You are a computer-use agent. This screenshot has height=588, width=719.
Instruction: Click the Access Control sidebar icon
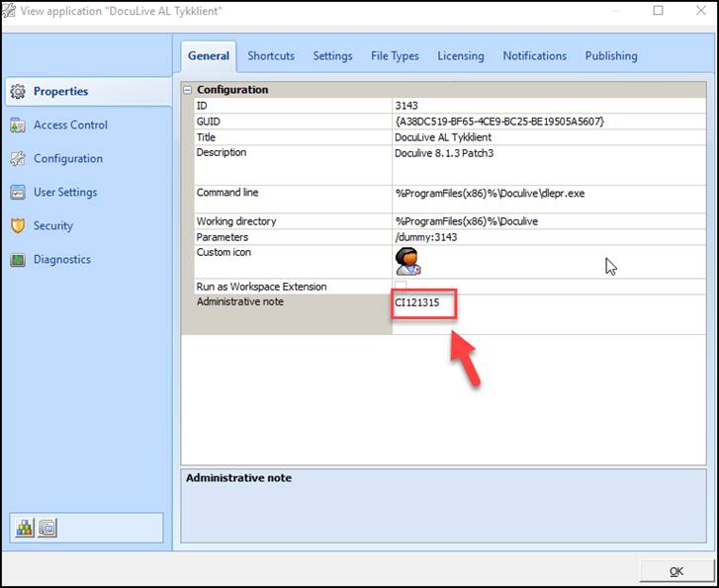[17, 126]
